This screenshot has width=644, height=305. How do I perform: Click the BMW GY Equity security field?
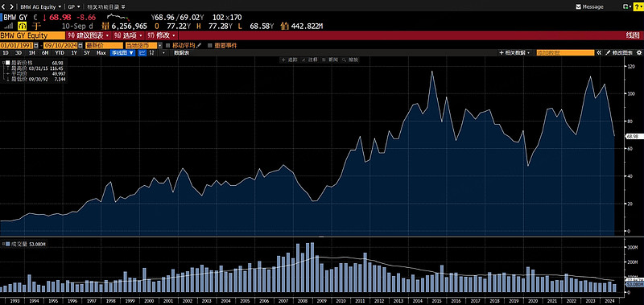point(32,35)
